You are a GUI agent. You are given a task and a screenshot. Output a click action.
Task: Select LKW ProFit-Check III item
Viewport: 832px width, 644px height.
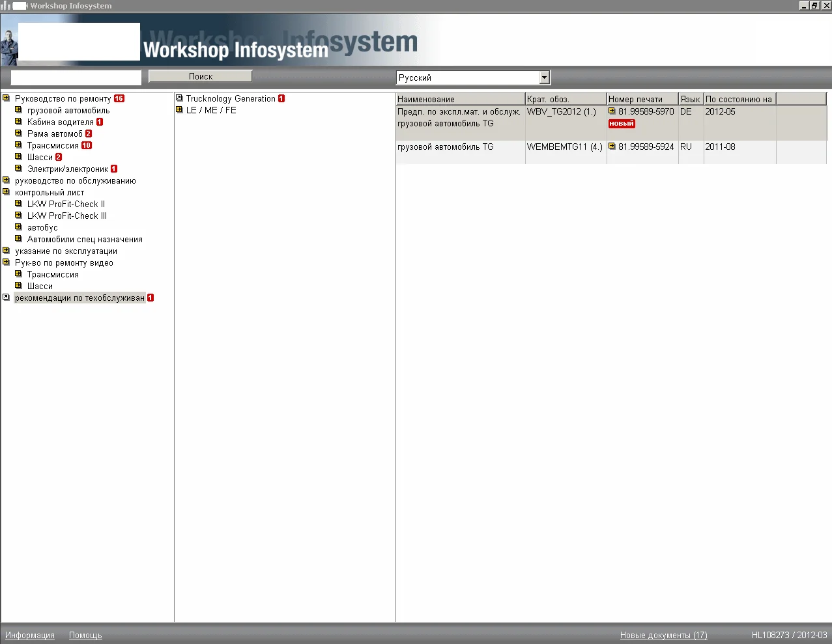[x=67, y=216]
